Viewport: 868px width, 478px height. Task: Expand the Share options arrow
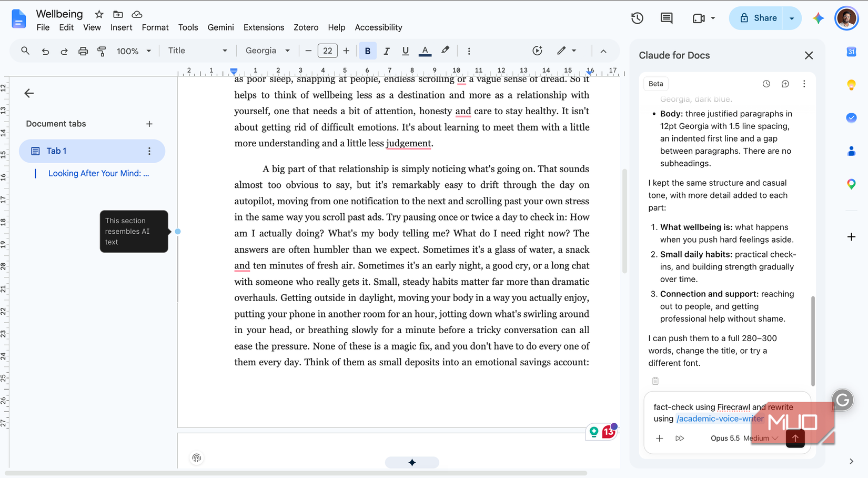tap(792, 18)
